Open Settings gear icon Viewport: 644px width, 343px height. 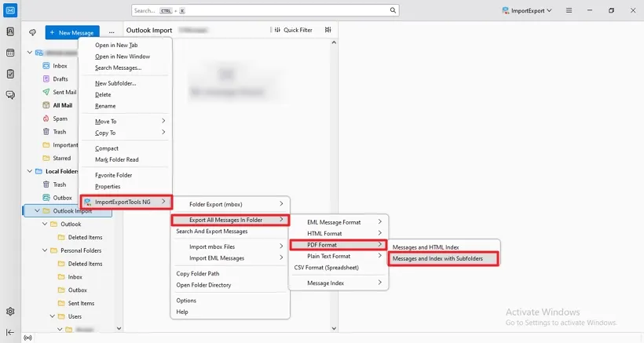(10, 312)
